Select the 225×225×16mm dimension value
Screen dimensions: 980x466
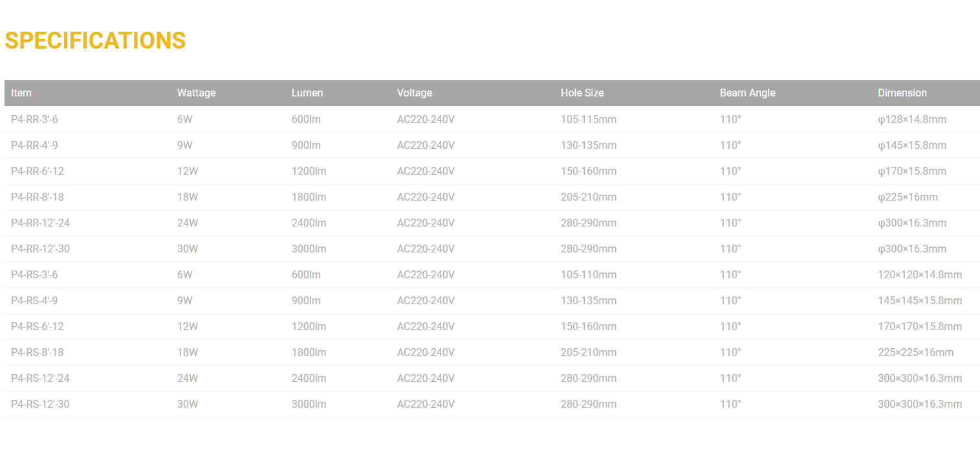(x=915, y=353)
